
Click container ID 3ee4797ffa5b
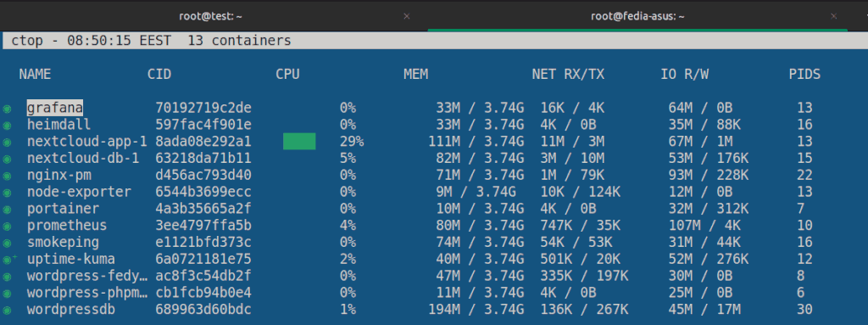tap(203, 226)
